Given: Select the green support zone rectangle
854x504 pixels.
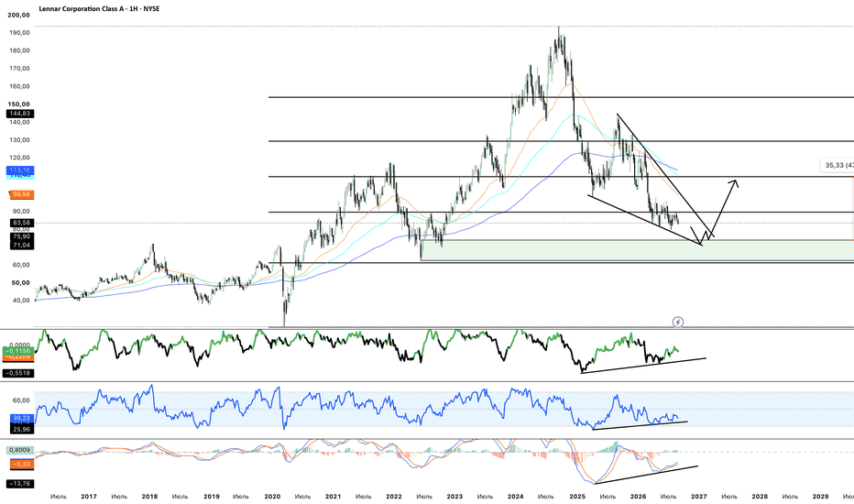Looking at the screenshot, I should click(637, 250).
